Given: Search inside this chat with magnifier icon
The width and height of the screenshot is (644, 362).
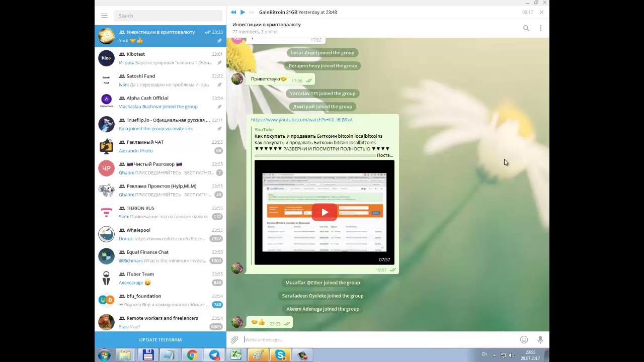Looking at the screenshot, I should click(x=526, y=28).
